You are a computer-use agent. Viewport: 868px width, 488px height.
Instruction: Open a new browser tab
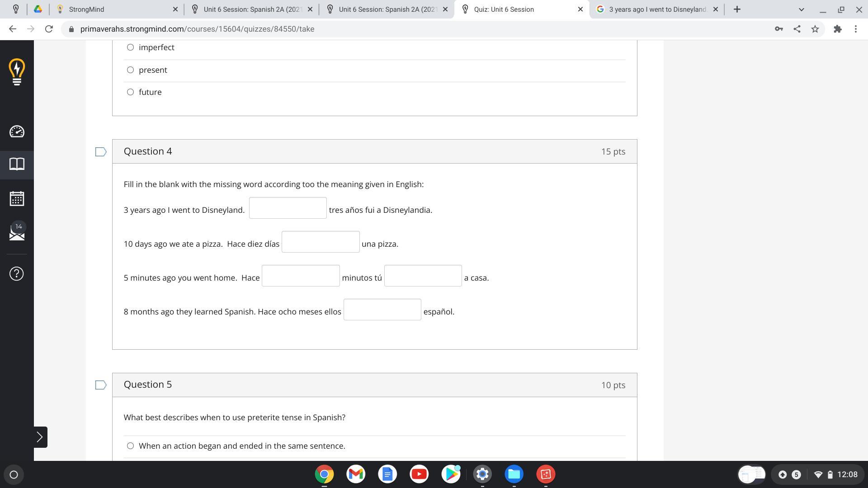[737, 9]
